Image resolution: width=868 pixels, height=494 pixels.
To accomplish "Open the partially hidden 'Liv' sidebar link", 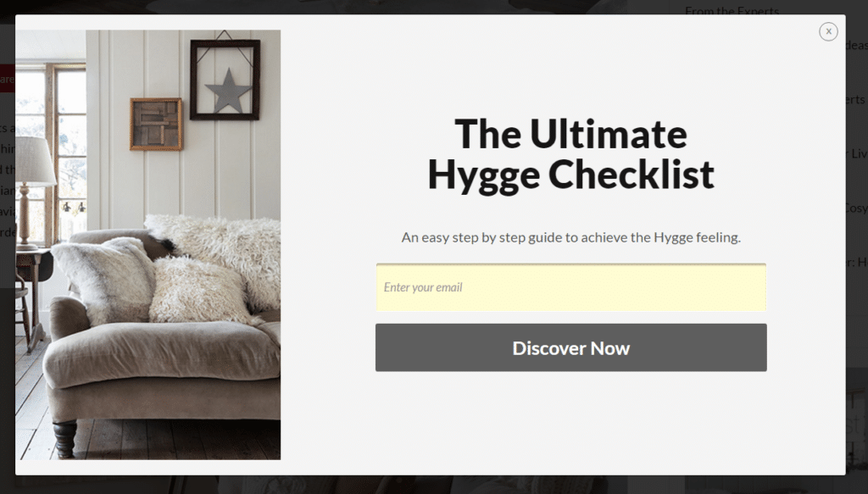I will click(x=856, y=153).
